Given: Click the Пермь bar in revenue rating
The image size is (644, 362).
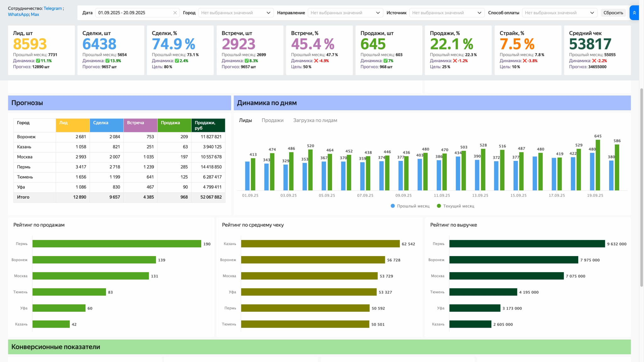Looking at the screenshot, I should (x=527, y=244).
